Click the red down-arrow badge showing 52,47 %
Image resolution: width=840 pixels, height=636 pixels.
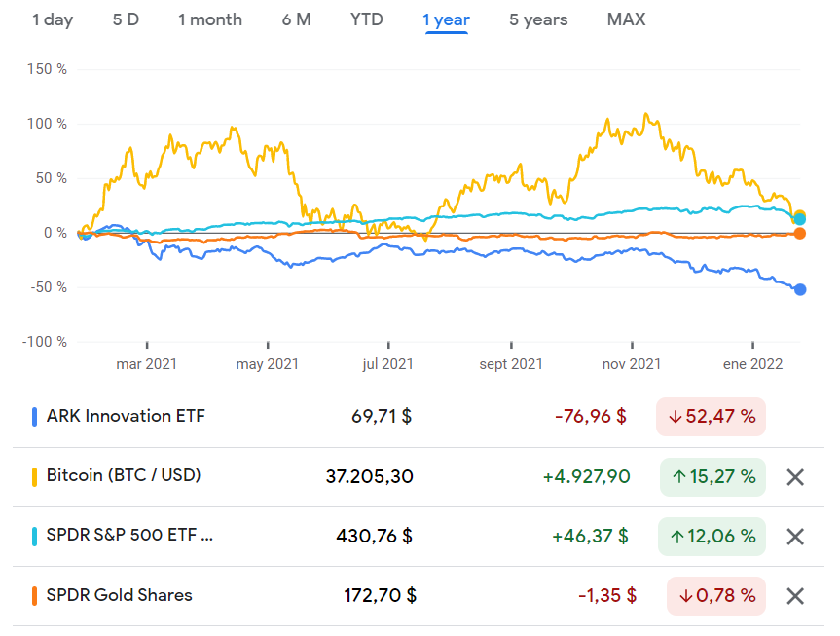point(711,416)
